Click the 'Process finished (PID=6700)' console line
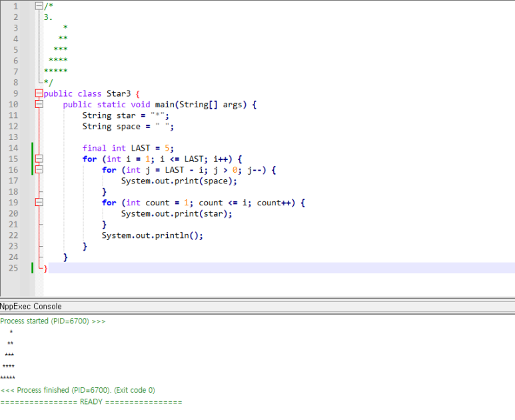 [x=77, y=390]
